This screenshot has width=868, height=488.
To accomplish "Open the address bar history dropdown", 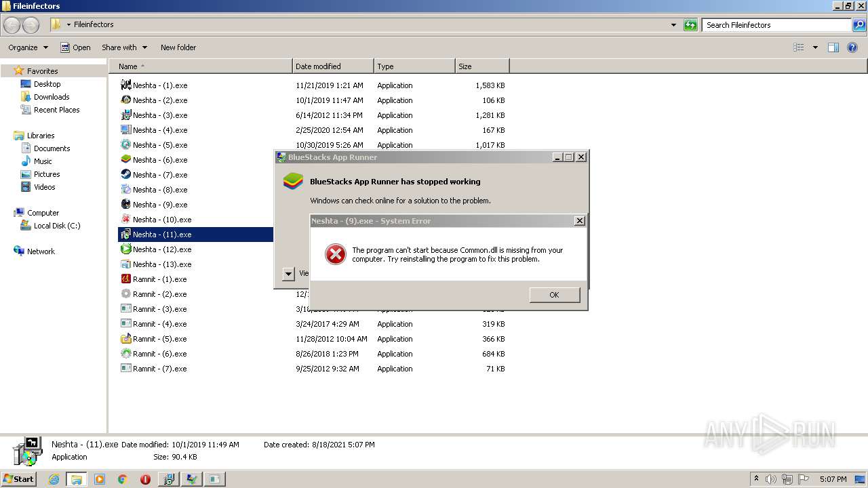I will (673, 25).
